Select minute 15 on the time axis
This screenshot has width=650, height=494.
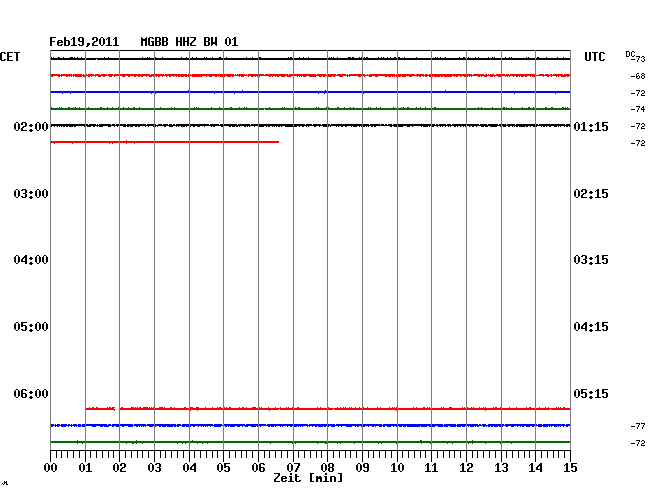[x=570, y=468]
